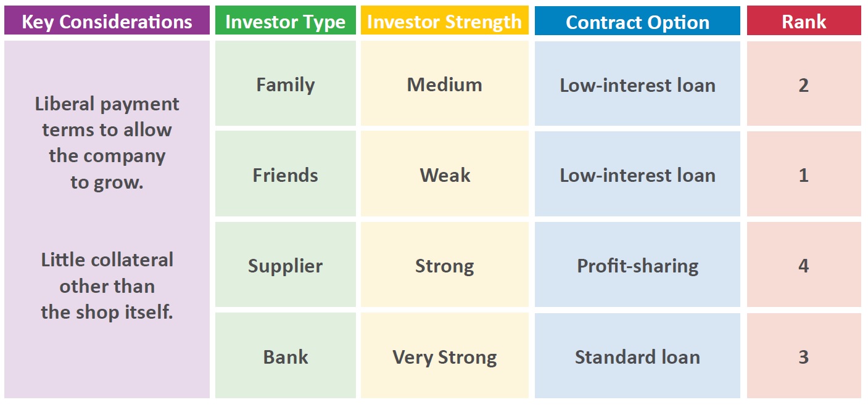The height and width of the screenshot is (405, 868).
Task: Click Family's Low-interest loan cell
Action: click(637, 84)
